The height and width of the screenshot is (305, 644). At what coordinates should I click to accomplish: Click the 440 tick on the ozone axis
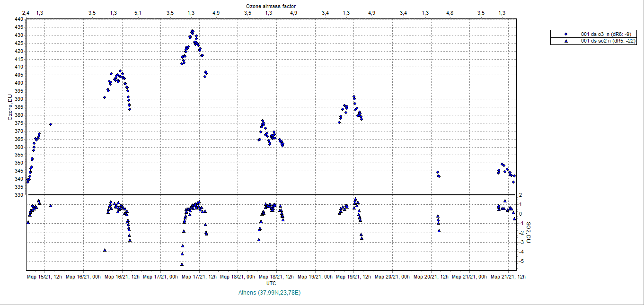pyautogui.click(x=19, y=19)
